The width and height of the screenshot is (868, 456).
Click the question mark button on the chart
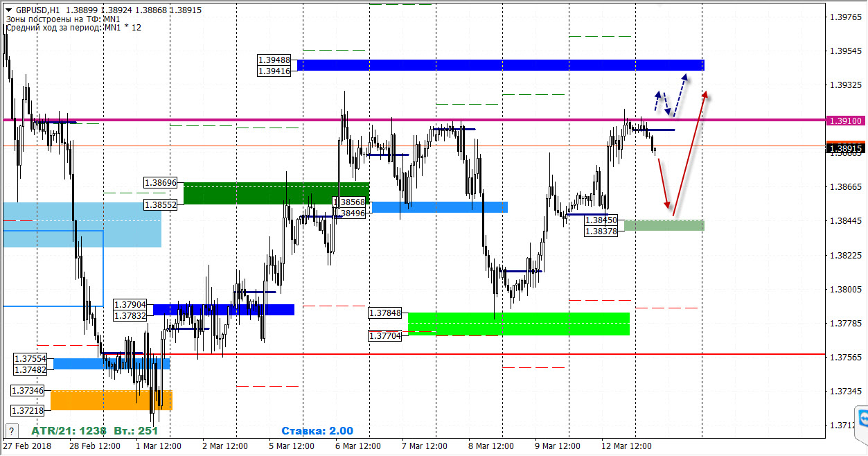tap(10, 430)
